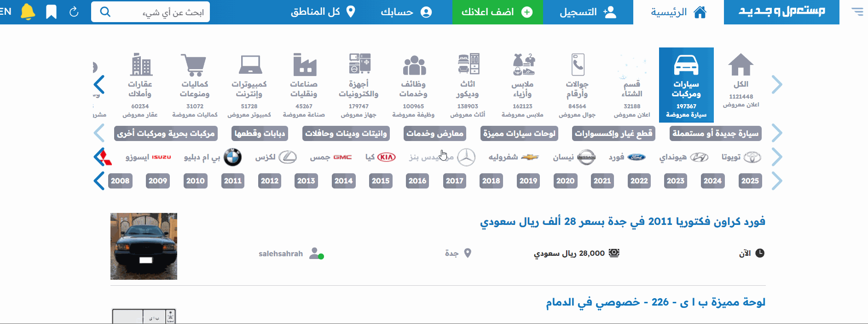The image size is (868, 324).
Task: Go to the home tab
Action: 678,12
